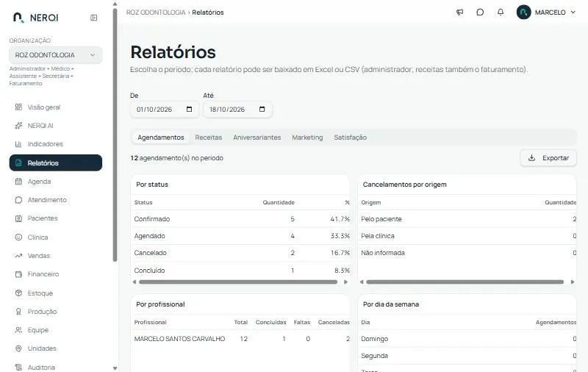
Task: Click the Indicadores chart icon
Action: point(18,144)
